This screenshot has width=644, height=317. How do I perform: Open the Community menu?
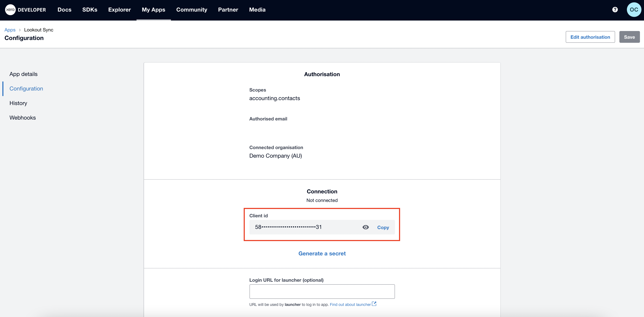tap(191, 10)
